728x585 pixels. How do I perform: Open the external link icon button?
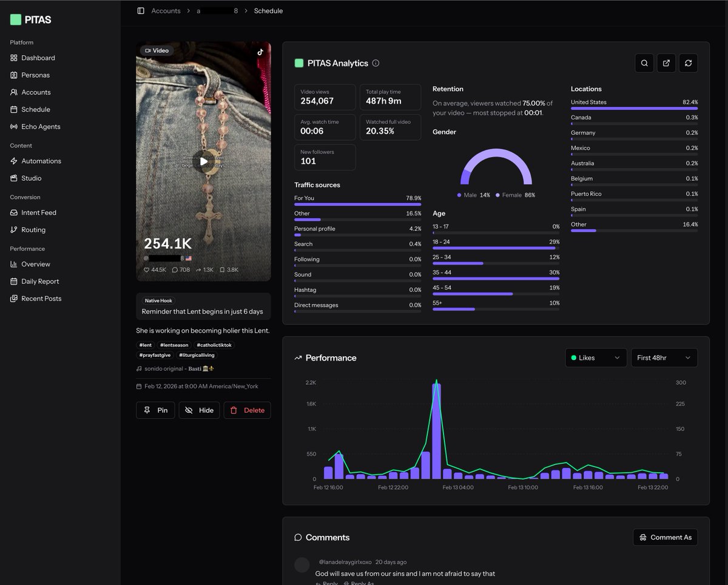(666, 63)
